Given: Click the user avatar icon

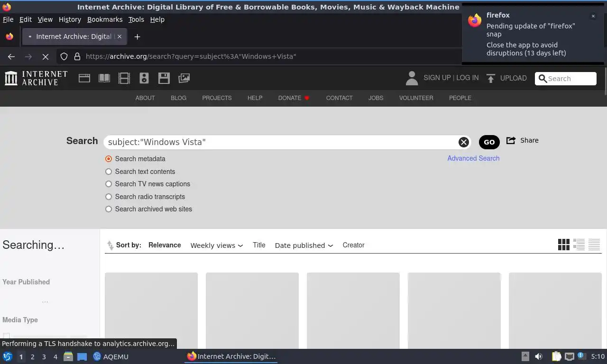Looking at the screenshot, I should pyautogui.click(x=412, y=78).
